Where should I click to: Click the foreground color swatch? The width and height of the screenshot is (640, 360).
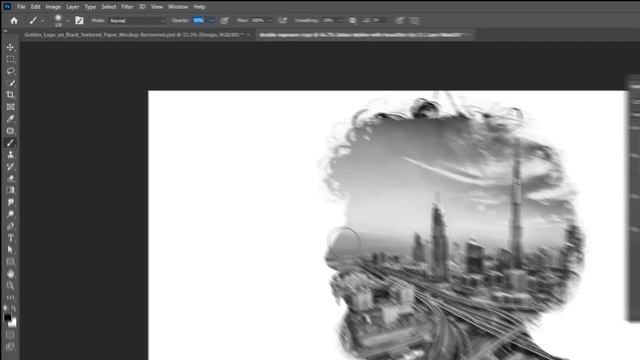click(8, 317)
